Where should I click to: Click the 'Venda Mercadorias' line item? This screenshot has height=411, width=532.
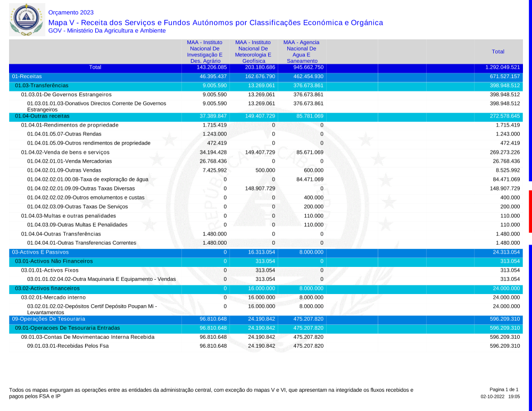click(x=70, y=161)
